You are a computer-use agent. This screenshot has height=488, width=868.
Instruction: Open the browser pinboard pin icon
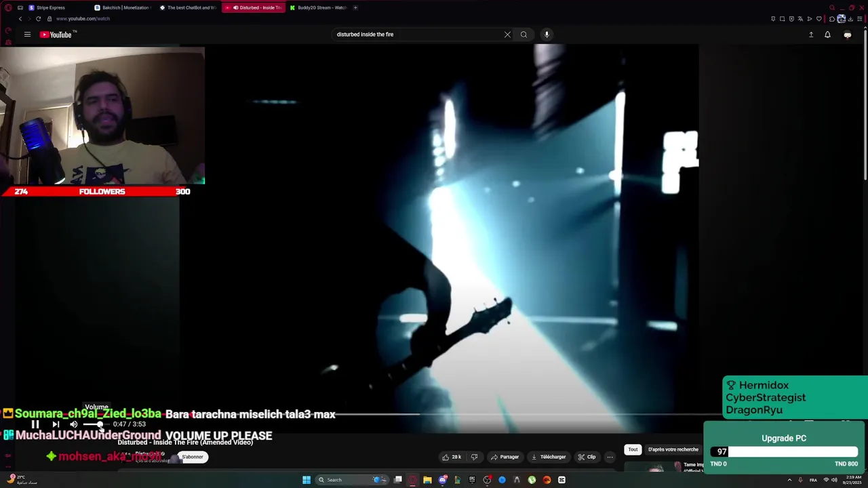773,19
